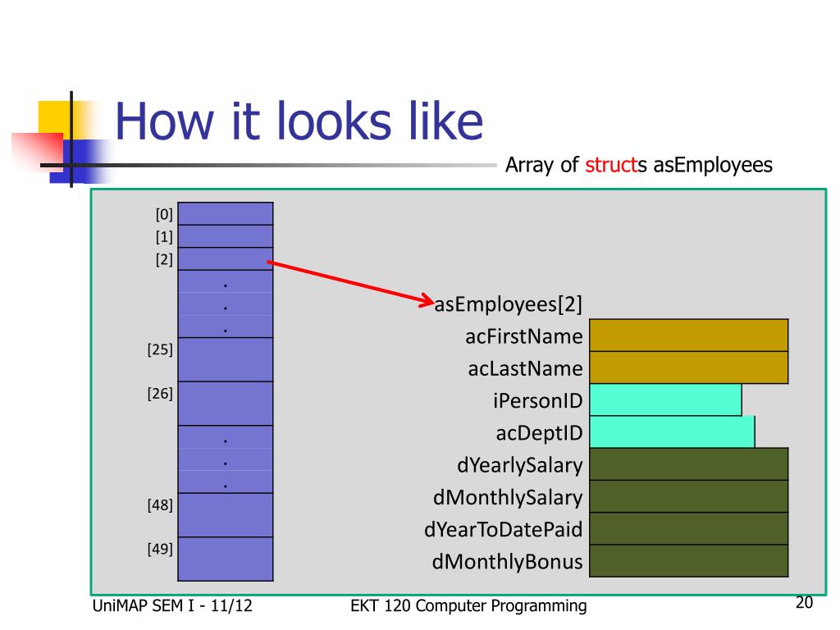The height and width of the screenshot is (630, 840).
Task: Click the 'dYearlySalary' field label
Action: 519,465
